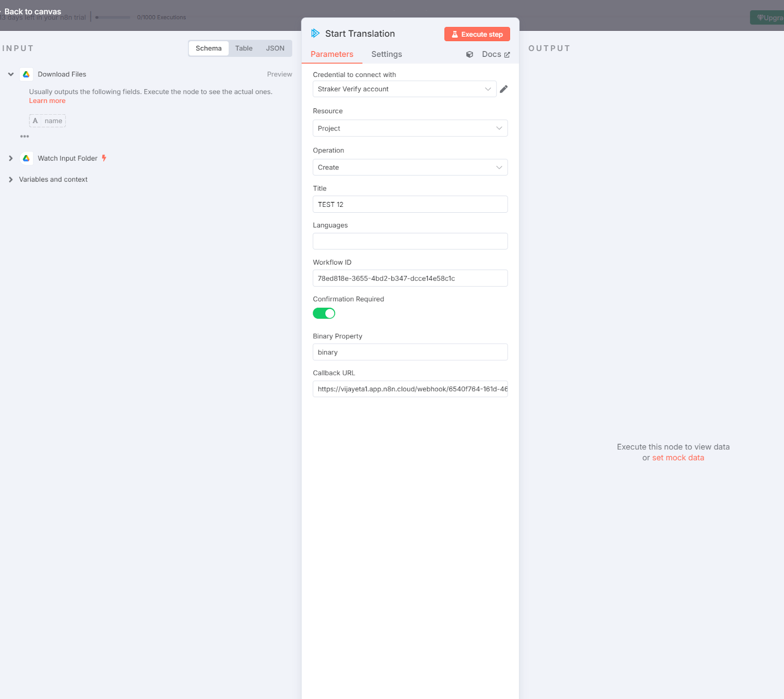The height and width of the screenshot is (699, 784).
Task: Click the Binary Property input field
Action: click(x=410, y=352)
